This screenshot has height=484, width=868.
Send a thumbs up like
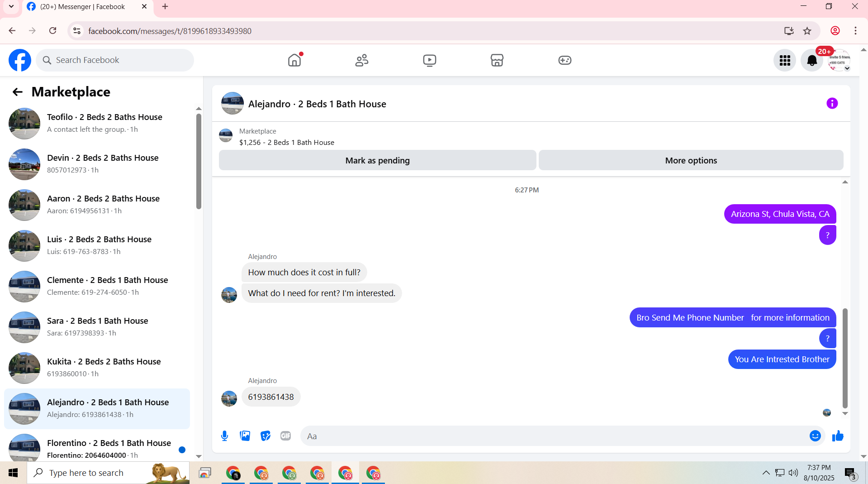(x=838, y=436)
